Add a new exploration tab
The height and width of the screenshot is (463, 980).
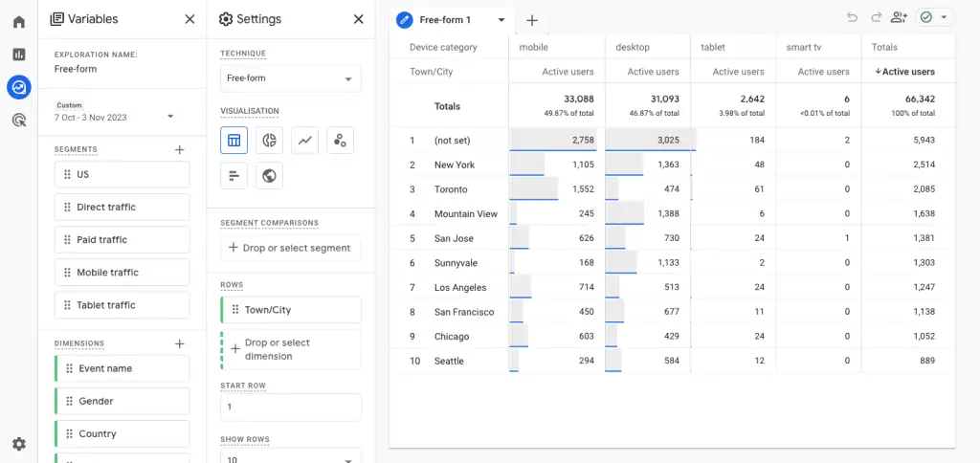point(532,20)
